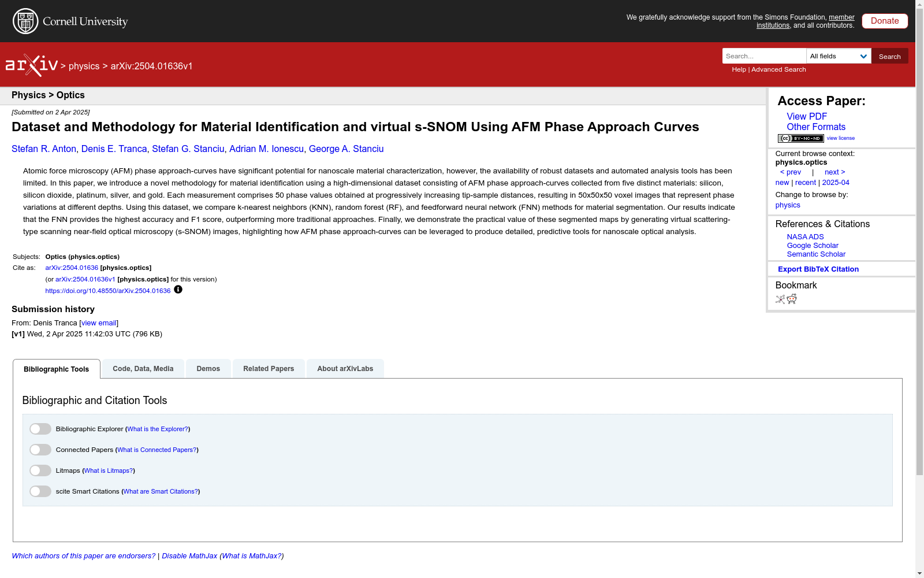Open the arXiv home logo
Viewport: 924px width, 578px height.
pos(32,65)
